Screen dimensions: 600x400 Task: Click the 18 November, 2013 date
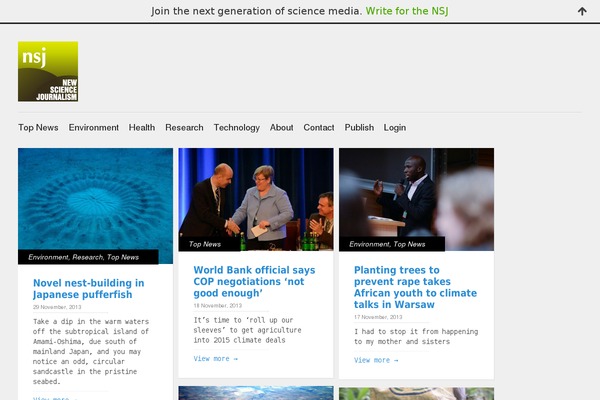pyautogui.click(x=218, y=305)
